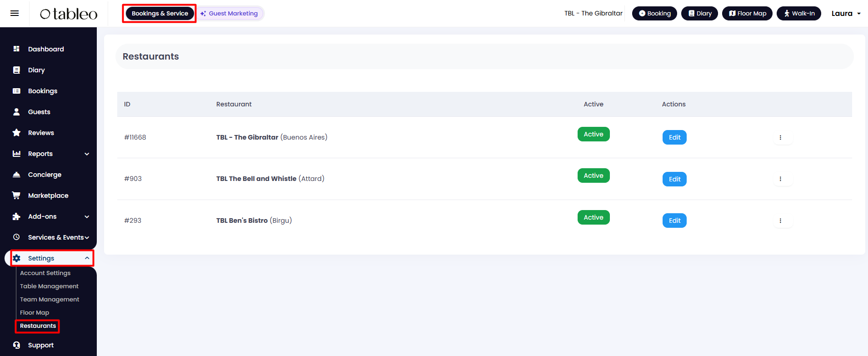
Task: Open Team Management submenu item
Action: click(50, 299)
